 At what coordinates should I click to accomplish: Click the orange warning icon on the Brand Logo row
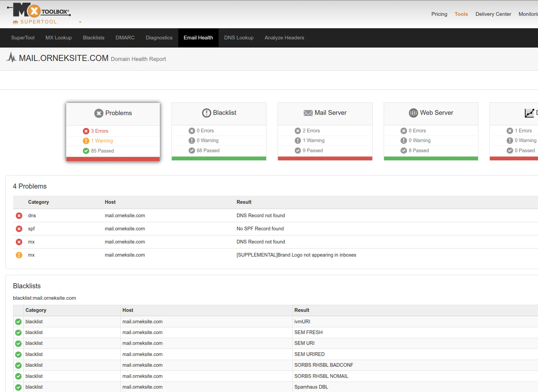pyautogui.click(x=19, y=255)
